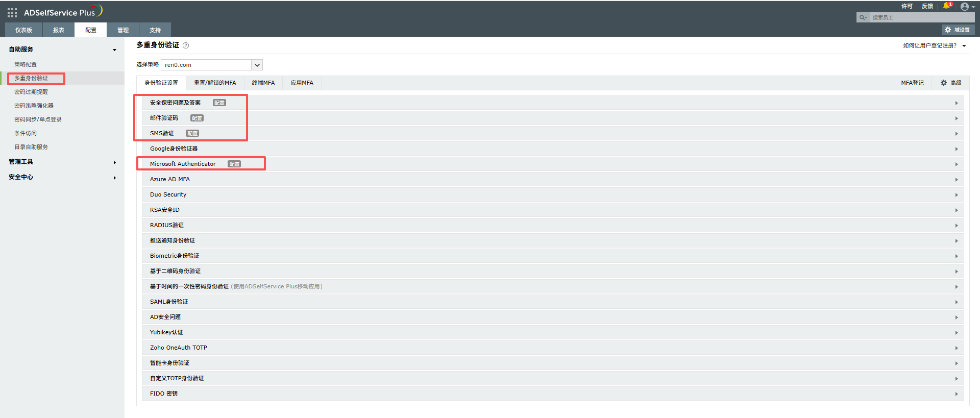Image resolution: width=980 pixels, height=418 pixels.
Task: Expand the Google身份验证器 row arrow
Action: (x=956, y=149)
